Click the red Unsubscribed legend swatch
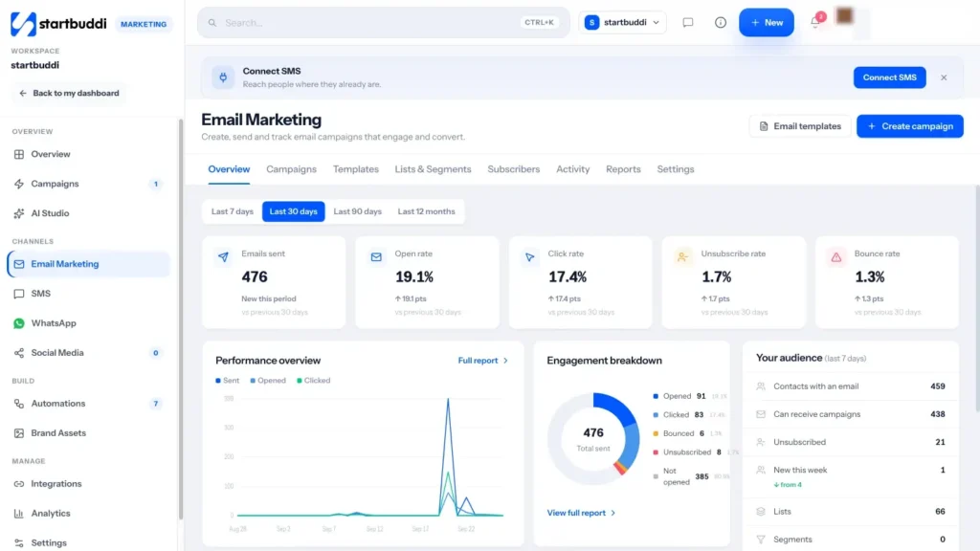 coord(656,452)
